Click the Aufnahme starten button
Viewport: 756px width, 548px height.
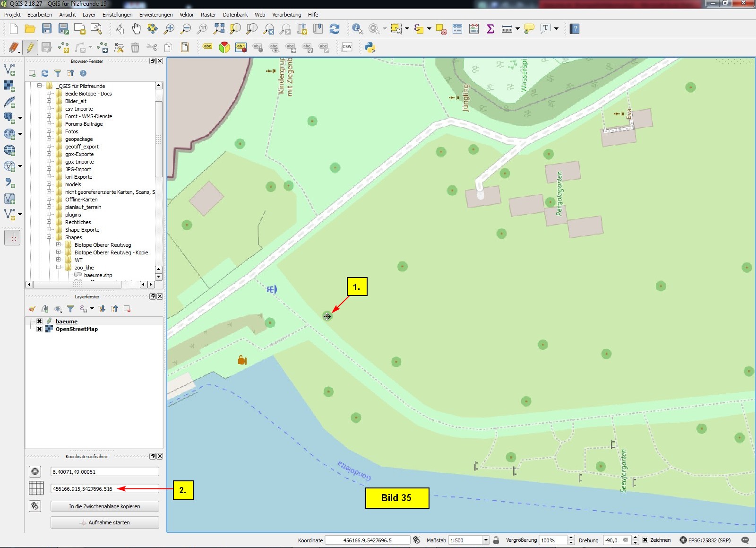coord(104,522)
